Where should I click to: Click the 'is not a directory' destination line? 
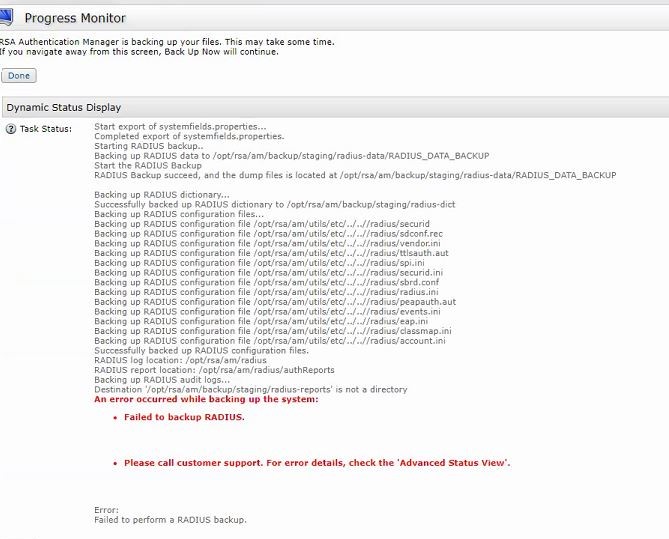(250, 389)
